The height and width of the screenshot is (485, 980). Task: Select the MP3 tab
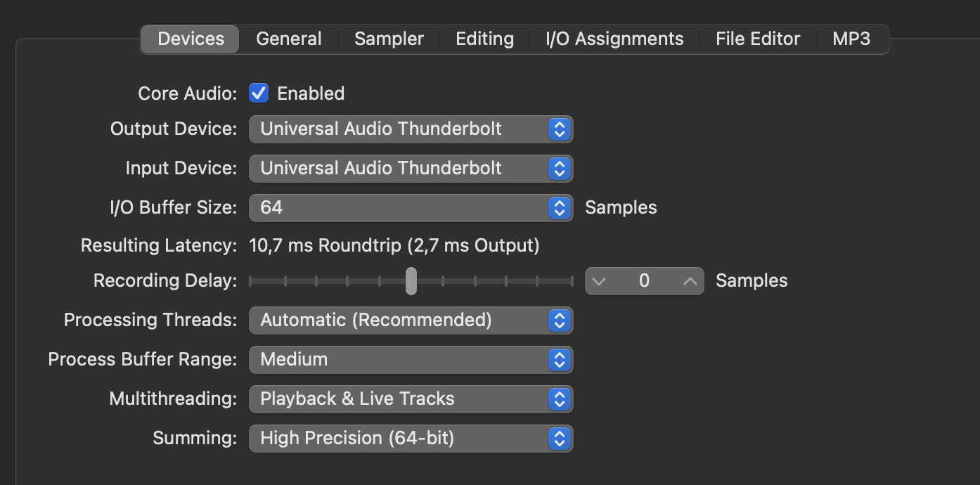coord(851,39)
